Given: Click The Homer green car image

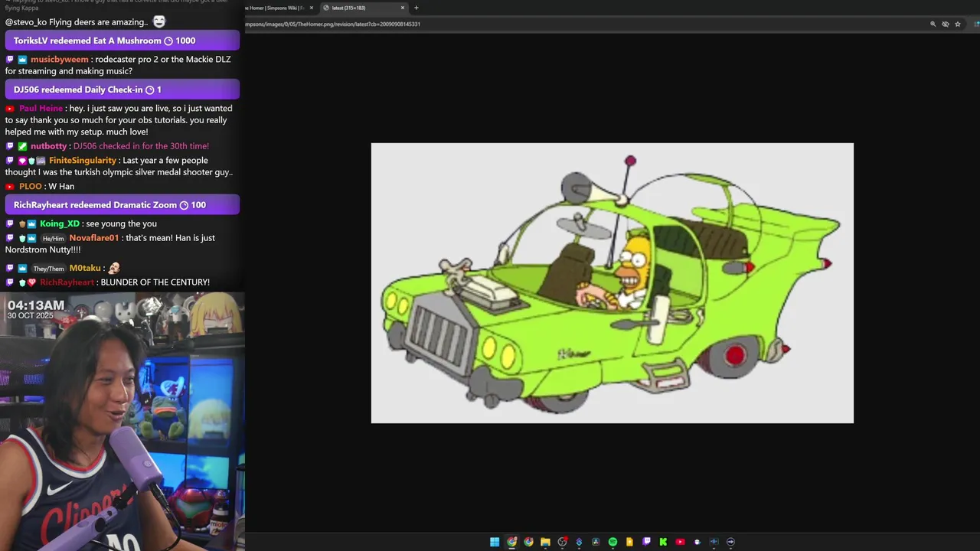Looking at the screenshot, I should pyautogui.click(x=612, y=283).
